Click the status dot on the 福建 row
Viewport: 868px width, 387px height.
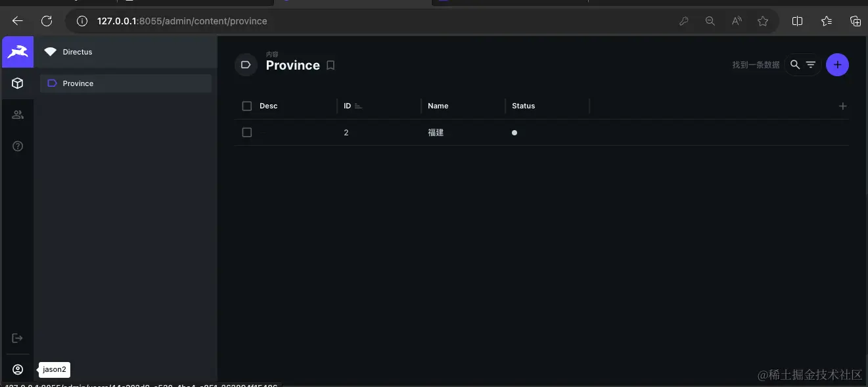[514, 132]
